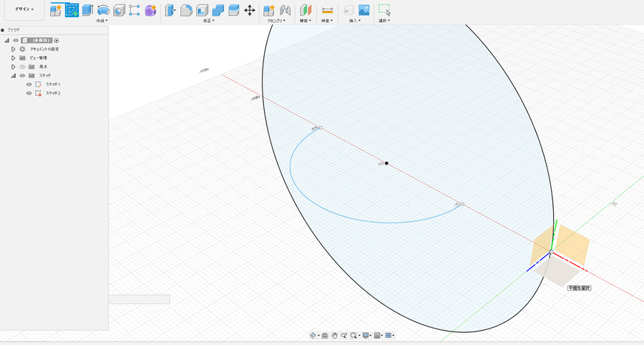Select the Shell tool
Viewport: 644px width, 345px height.
[x=202, y=10]
